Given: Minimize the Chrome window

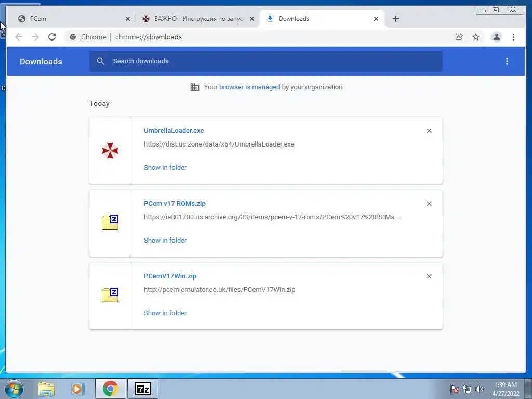Looking at the screenshot, I should pos(483,10).
